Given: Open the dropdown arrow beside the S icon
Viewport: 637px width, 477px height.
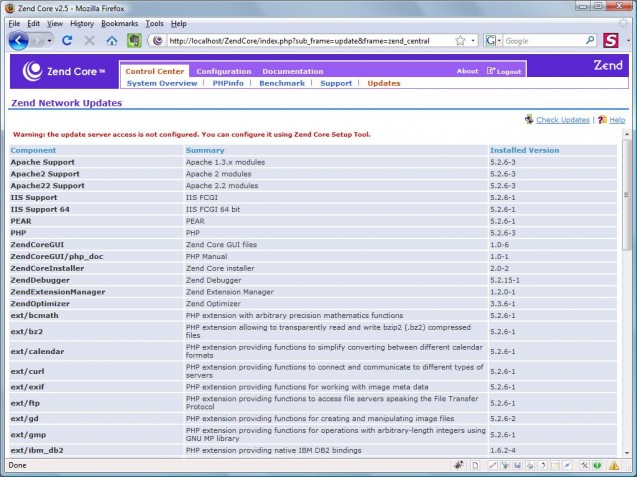Looking at the screenshot, I should click(628, 41).
